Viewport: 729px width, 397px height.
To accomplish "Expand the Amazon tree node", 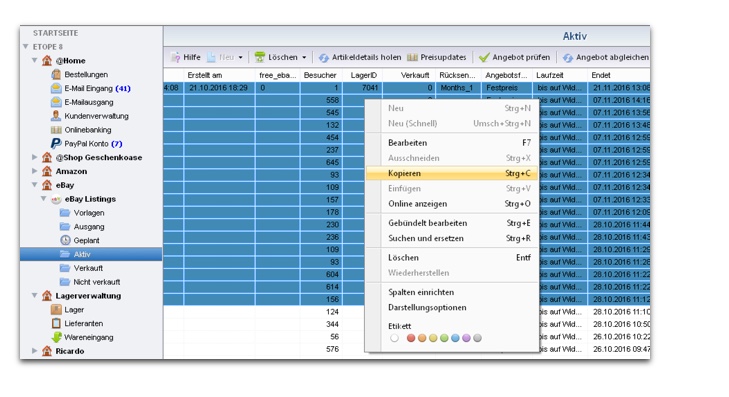I will 34,171.
